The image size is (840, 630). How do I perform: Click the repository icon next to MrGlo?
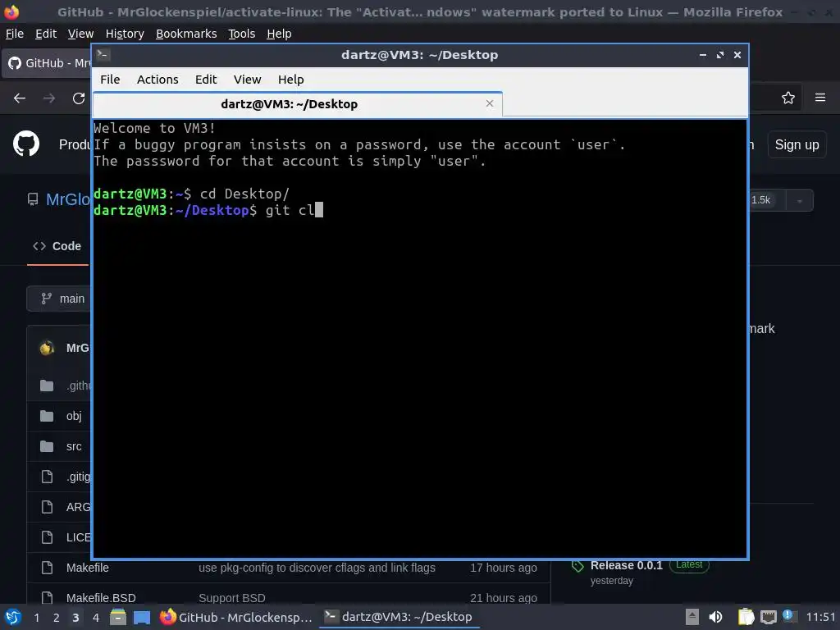(33, 200)
